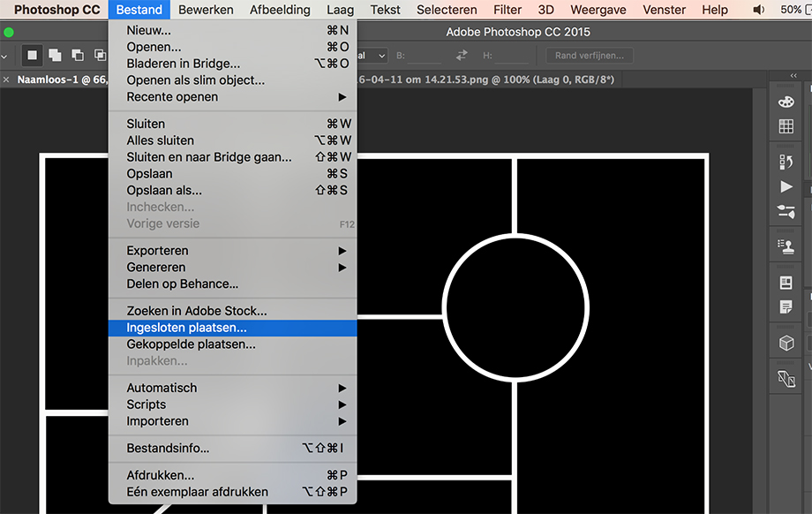This screenshot has width=812, height=514.
Task: Open the 3D cube panel icon
Action: click(786, 343)
